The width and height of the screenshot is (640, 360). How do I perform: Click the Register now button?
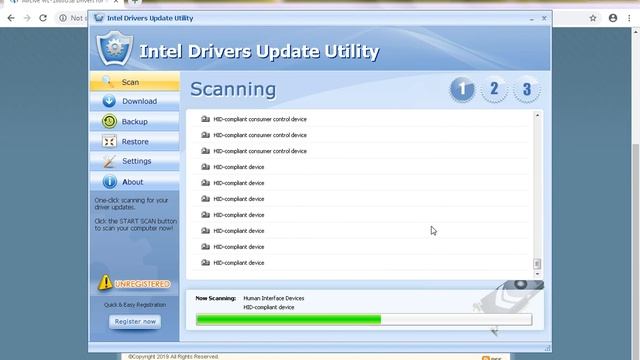(x=135, y=322)
